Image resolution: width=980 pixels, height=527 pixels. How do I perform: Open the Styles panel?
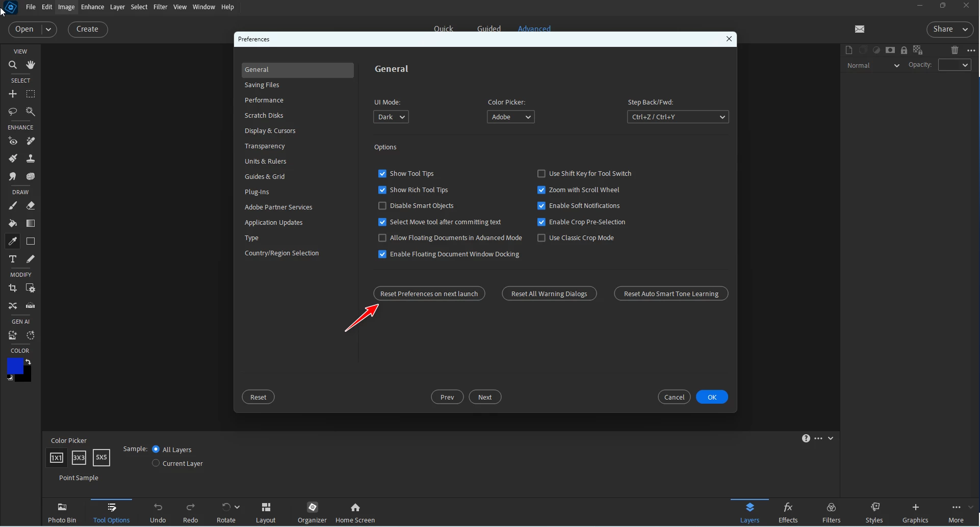point(874,513)
